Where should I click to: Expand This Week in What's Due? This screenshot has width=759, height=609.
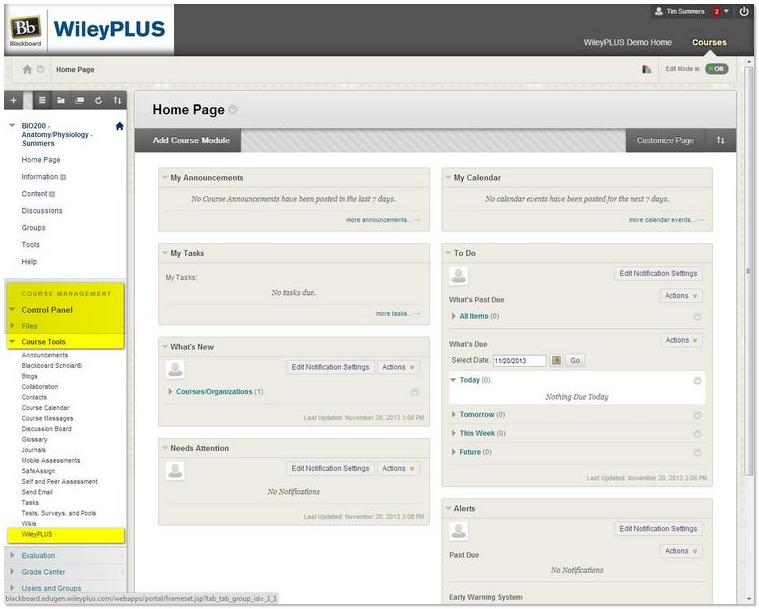point(454,433)
